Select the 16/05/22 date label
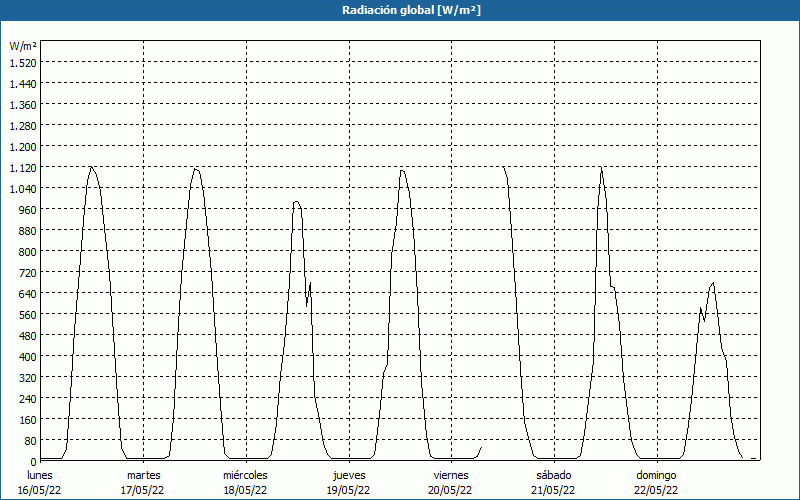This screenshot has height=500, width=800. click(40, 490)
